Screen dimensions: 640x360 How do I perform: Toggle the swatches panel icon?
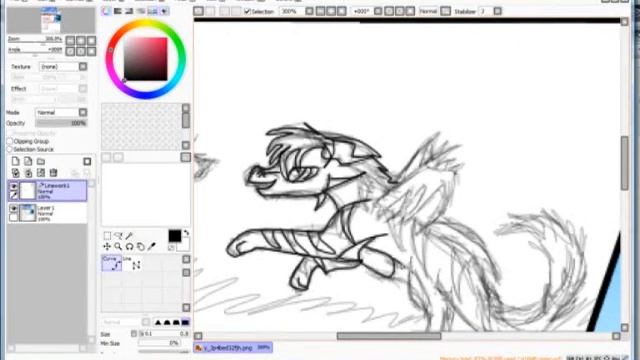click(152, 11)
